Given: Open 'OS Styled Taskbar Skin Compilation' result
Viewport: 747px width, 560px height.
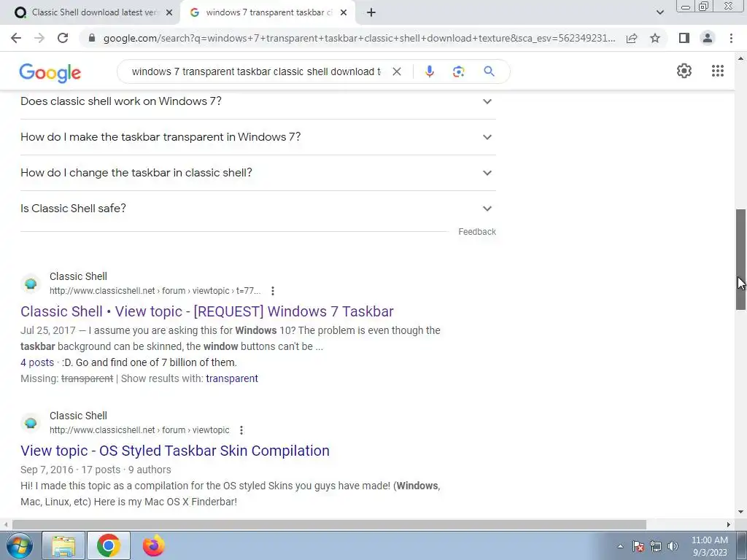Looking at the screenshot, I should (175, 451).
